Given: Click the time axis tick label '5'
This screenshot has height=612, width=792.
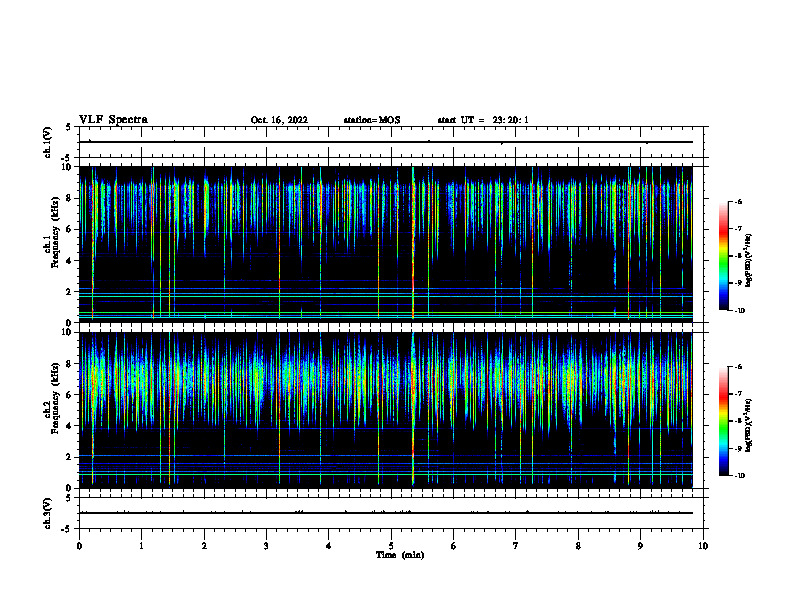Looking at the screenshot, I should 391,546.
